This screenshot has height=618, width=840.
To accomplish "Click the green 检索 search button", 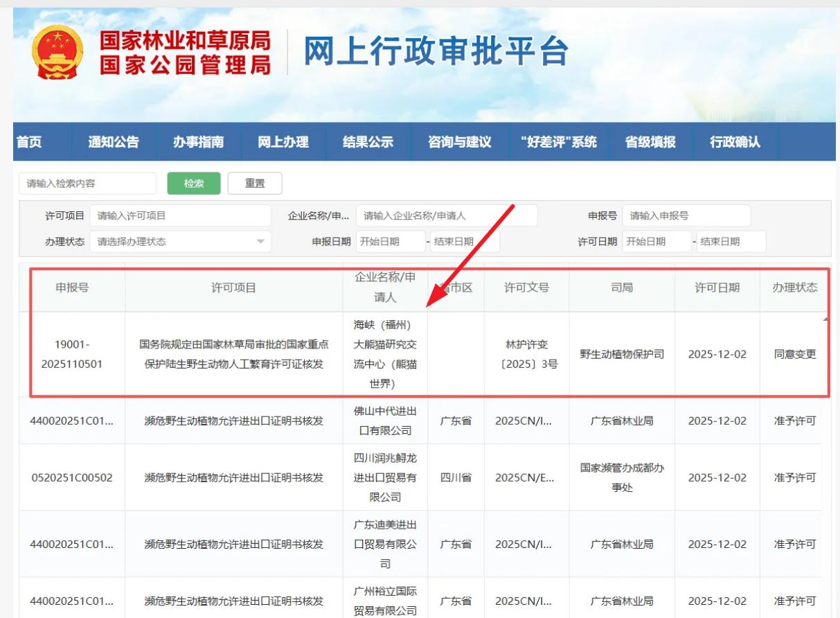I will pyautogui.click(x=194, y=184).
